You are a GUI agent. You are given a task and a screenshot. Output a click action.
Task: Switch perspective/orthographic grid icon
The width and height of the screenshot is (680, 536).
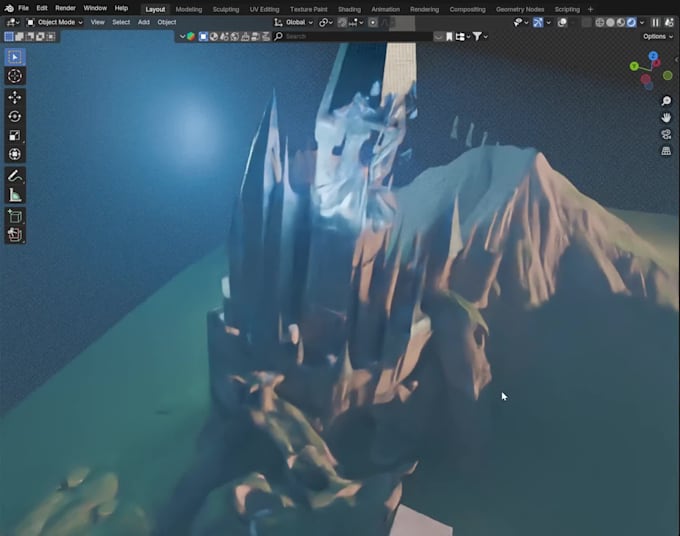(666, 151)
